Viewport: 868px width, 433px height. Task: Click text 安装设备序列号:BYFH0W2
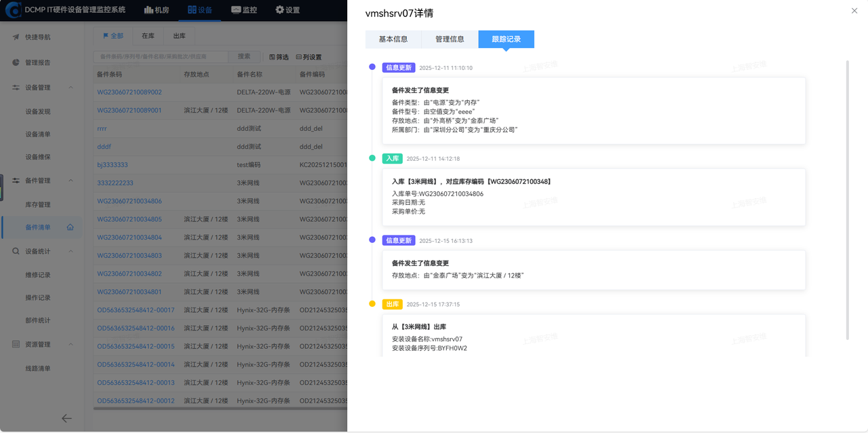coord(429,348)
